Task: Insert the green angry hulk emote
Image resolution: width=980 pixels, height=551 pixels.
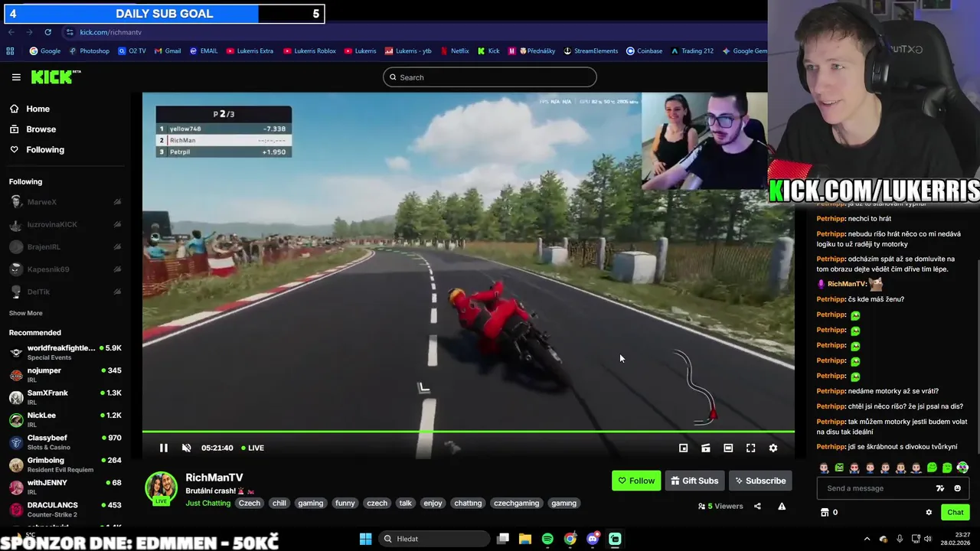Action: coord(839,468)
